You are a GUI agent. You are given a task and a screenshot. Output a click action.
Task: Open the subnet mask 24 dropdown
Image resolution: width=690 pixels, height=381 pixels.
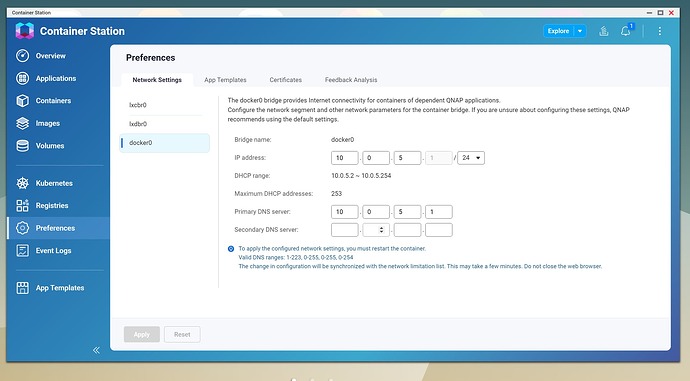(x=471, y=158)
